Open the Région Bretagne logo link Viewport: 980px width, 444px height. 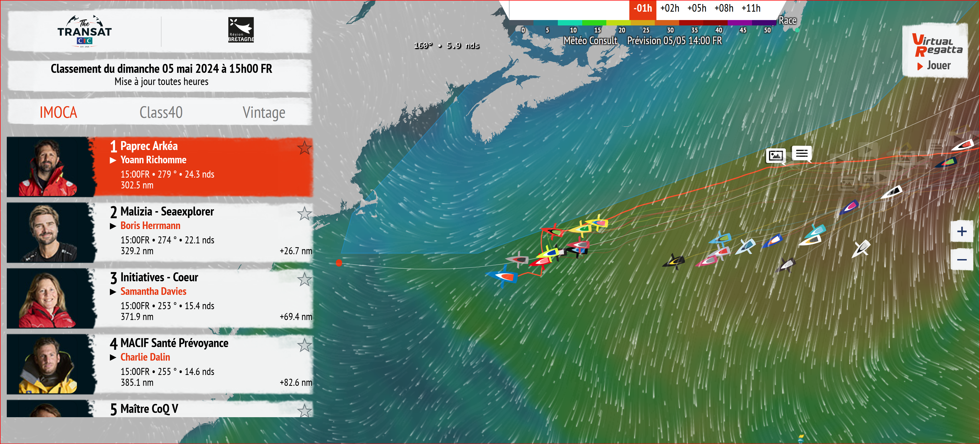[241, 30]
